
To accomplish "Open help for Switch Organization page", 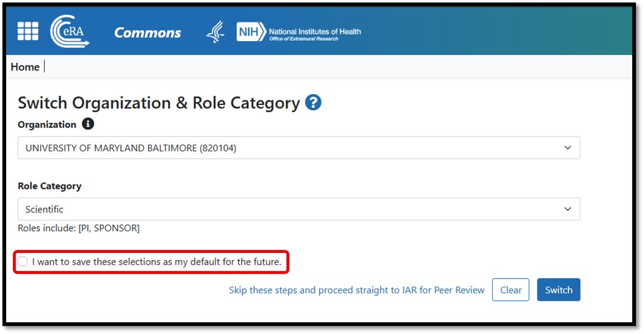I will (x=313, y=103).
